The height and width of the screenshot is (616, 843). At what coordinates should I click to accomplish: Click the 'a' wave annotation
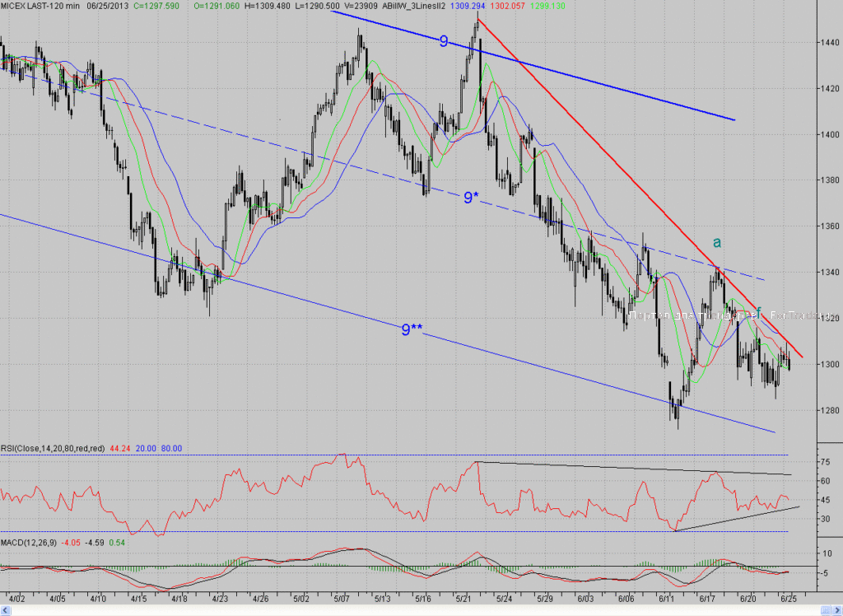click(x=717, y=243)
